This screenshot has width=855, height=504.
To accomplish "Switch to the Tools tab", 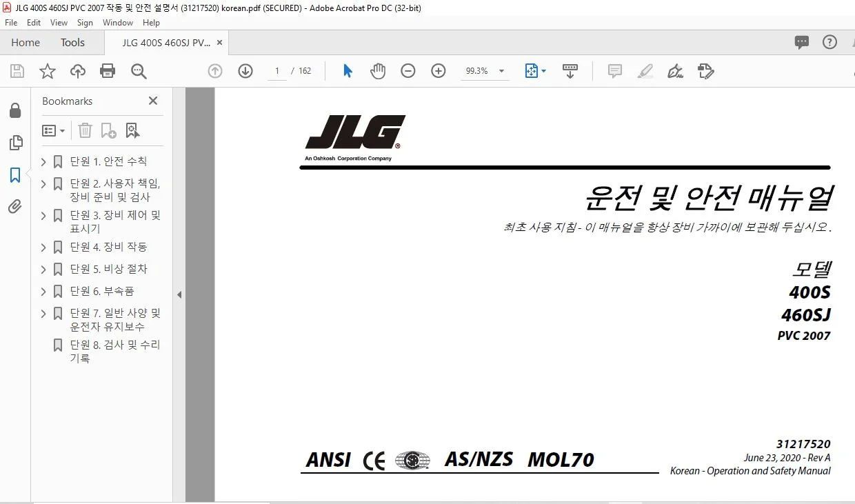I will [x=72, y=42].
